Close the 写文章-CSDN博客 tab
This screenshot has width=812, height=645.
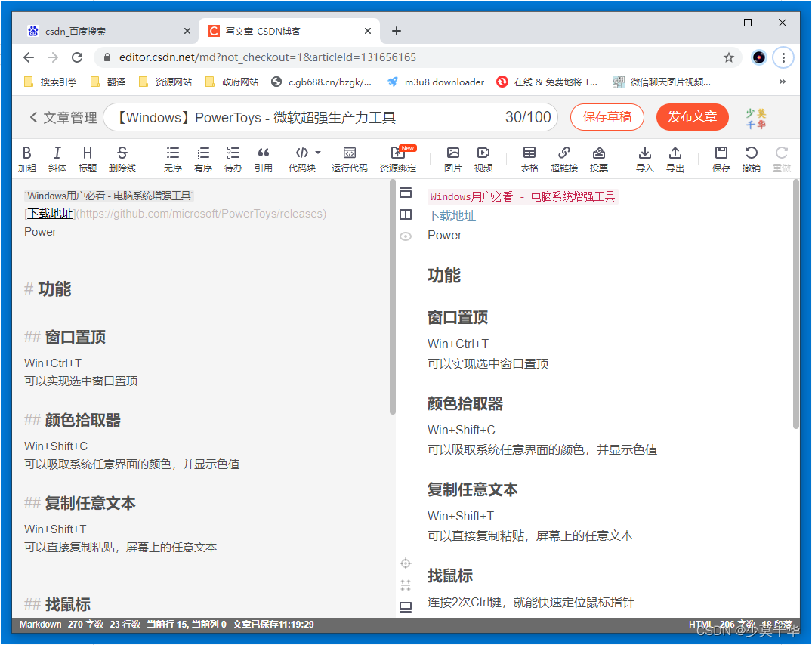coord(368,31)
